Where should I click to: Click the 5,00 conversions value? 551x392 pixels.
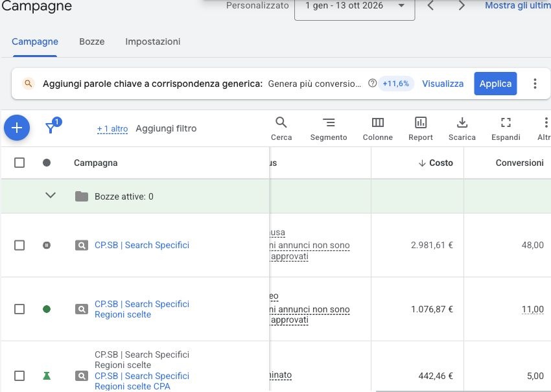tap(535, 376)
